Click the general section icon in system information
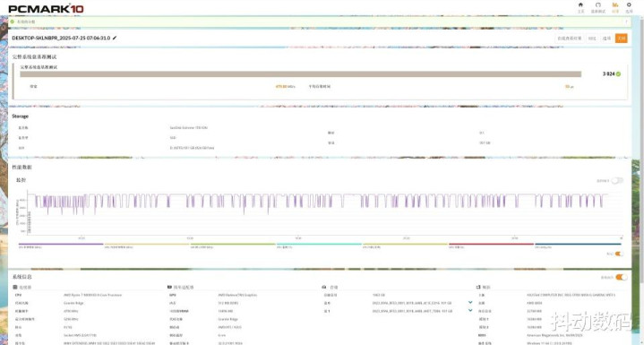Screen dimensions: 644x345 [x=478, y=287]
